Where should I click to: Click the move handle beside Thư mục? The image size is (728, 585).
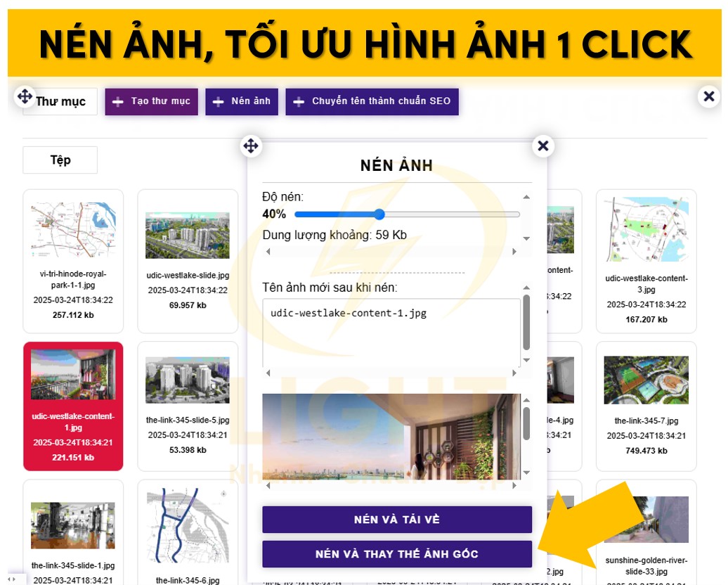click(x=25, y=96)
